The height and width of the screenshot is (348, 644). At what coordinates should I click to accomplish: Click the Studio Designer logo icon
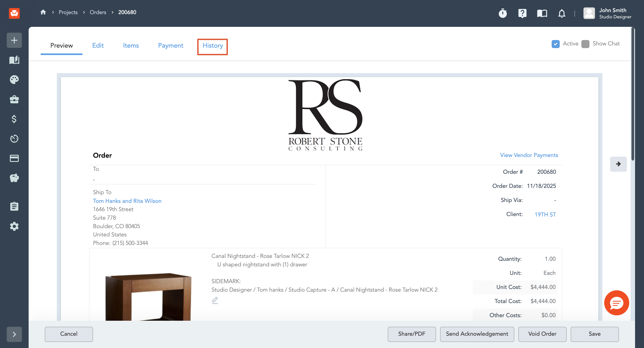[14, 13]
